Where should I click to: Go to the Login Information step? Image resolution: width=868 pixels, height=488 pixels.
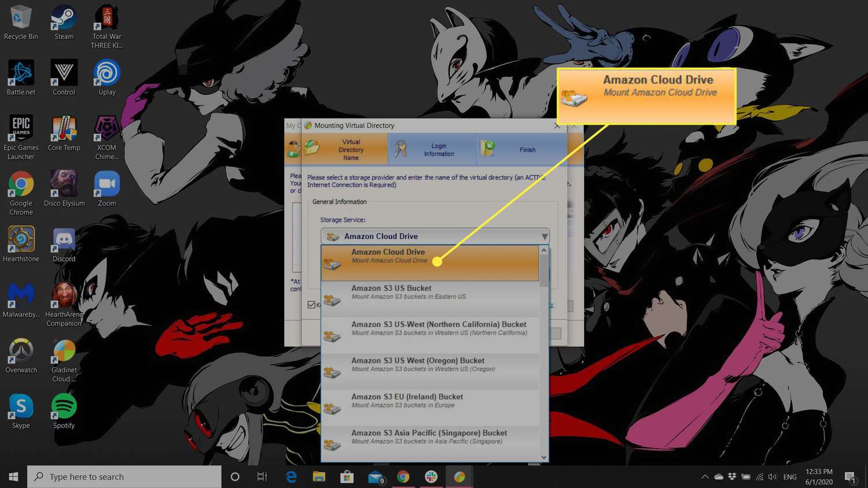pos(432,149)
